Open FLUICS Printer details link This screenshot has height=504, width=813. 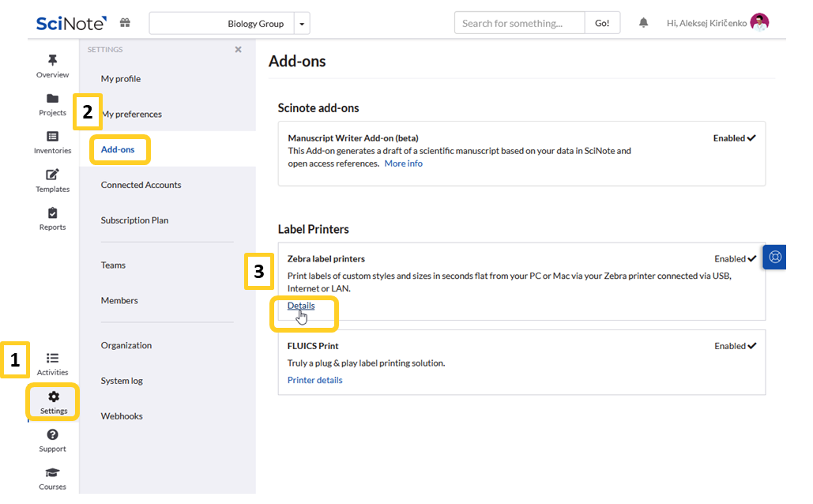pos(314,380)
